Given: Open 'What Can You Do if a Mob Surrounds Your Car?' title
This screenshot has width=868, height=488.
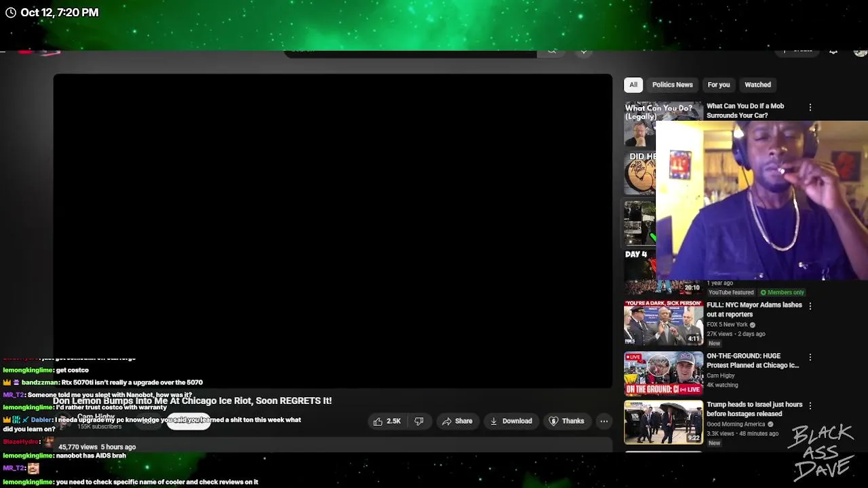Looking at the screenshot, I should (x=745, y=110).
